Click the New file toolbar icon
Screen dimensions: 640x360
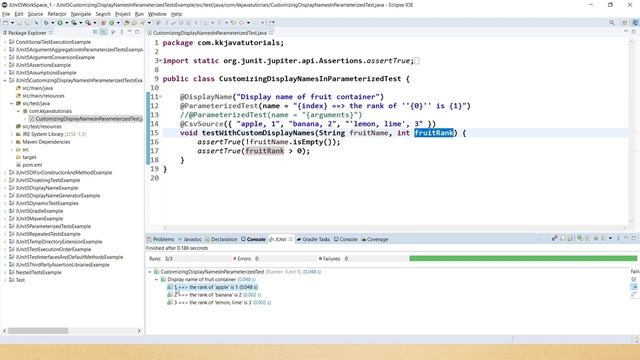coord(5,23)
